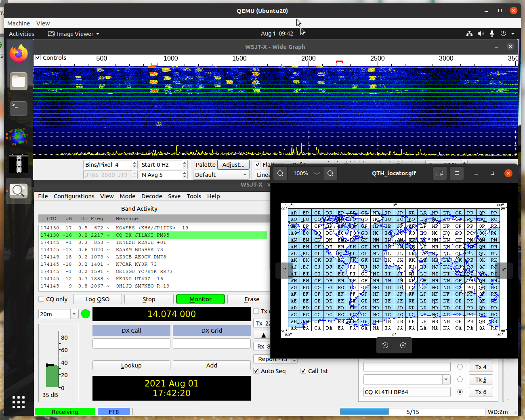Rotate the image counterclockwise
The image size is (525, 420).
point(385,345)
